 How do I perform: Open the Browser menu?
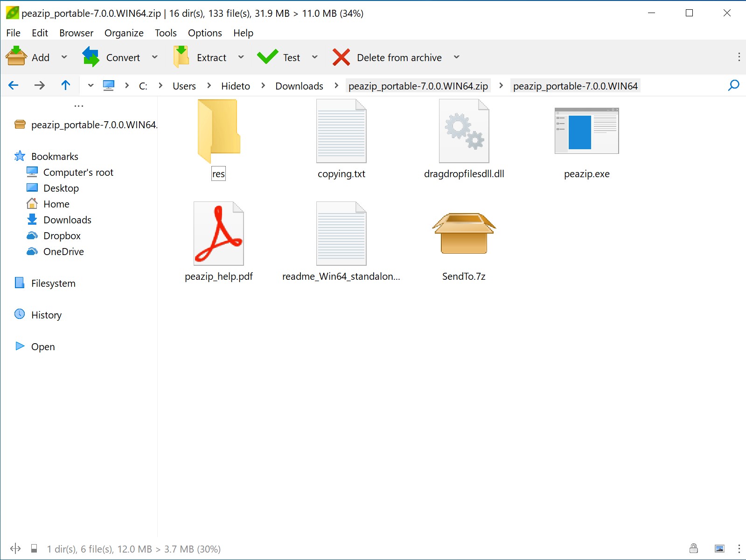click(x=76, y=33)
